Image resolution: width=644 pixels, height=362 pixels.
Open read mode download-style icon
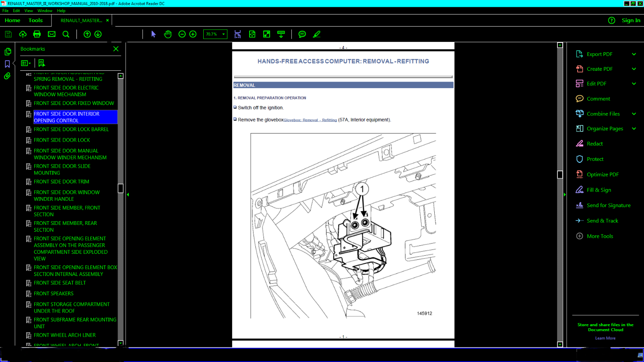[281, 34]
